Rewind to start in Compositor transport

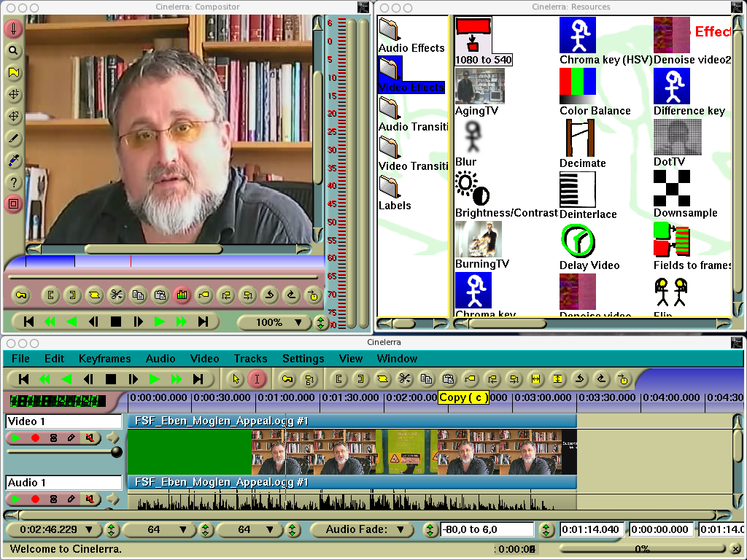(28, 322)
